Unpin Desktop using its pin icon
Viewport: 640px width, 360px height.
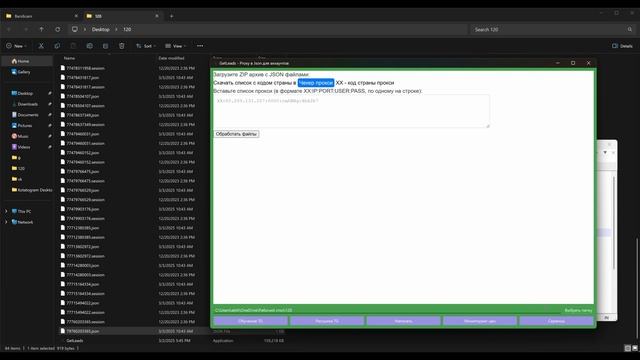coord(50,93)
